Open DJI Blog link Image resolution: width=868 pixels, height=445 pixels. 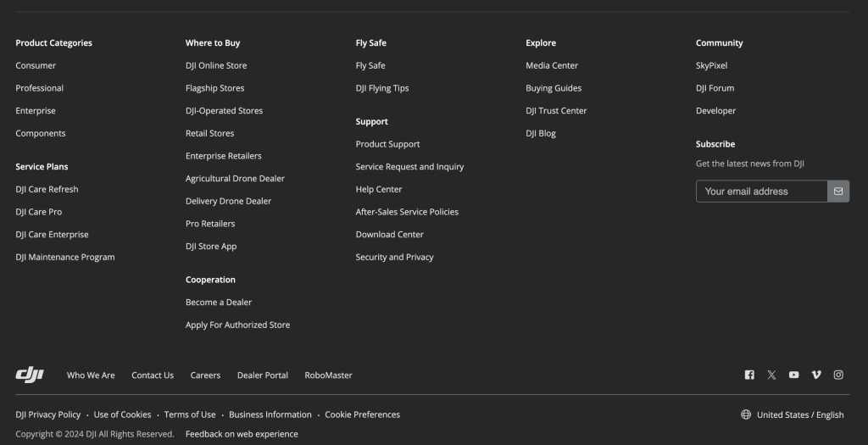pyautogui.click(x=541, y=133)
